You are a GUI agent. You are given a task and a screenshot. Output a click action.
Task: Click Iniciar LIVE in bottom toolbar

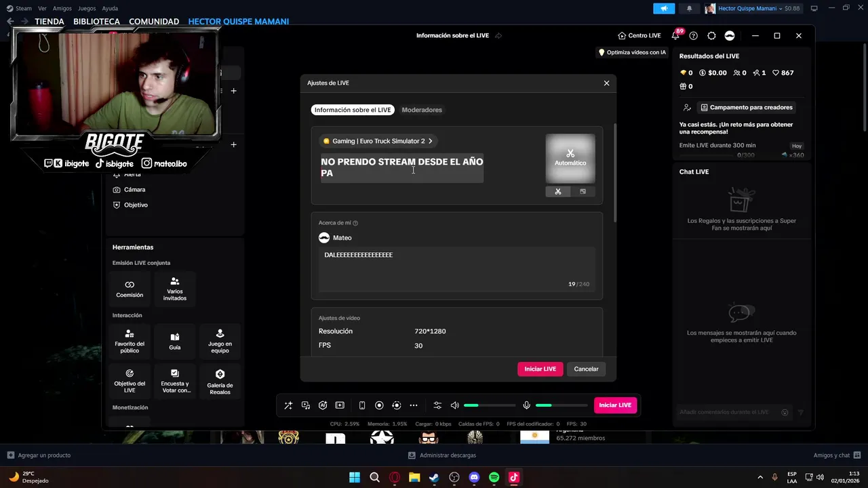[615, 405]
